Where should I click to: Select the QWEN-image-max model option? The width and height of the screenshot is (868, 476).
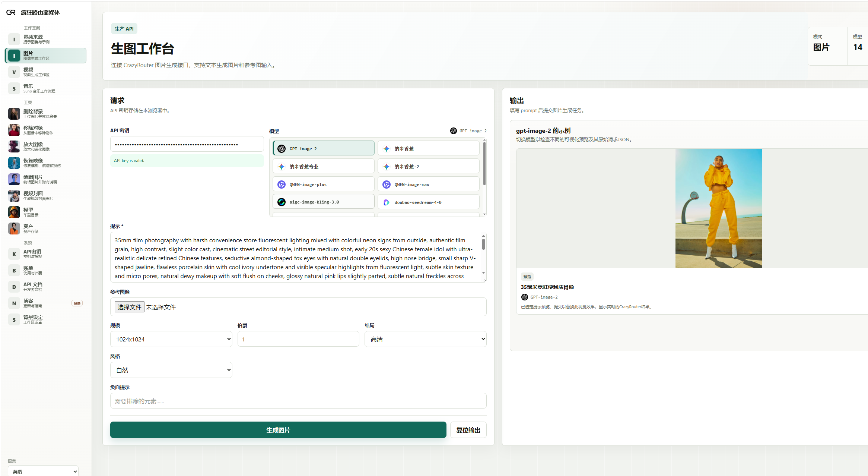click(428, 184)
